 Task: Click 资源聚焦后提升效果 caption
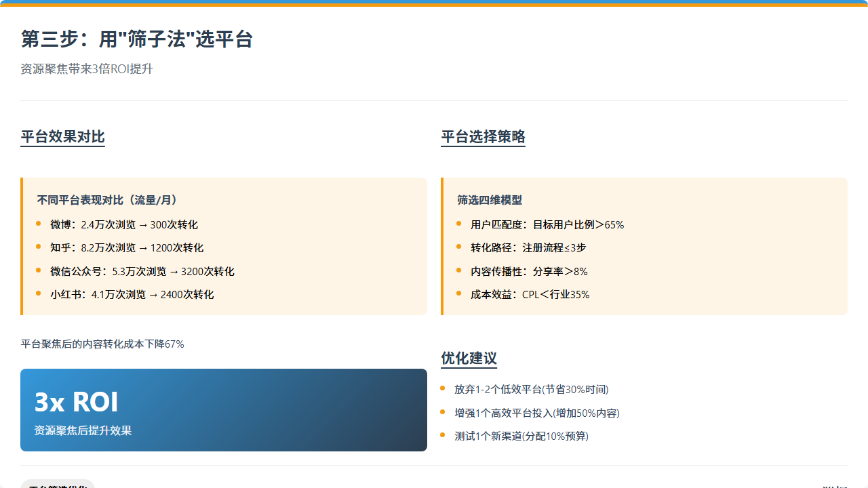(83, 430)
